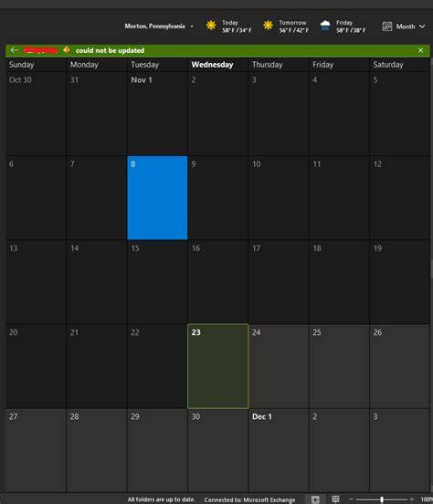This screenshot has height=504, width=433.
Task: Click the zoom out minus button
Action: pos(351,499)
